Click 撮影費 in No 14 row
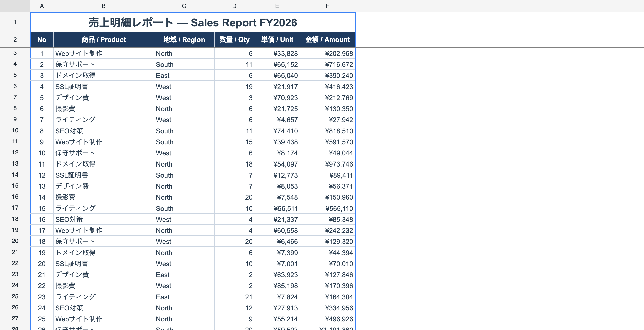The image size is (644, 330). coord(104,197)
